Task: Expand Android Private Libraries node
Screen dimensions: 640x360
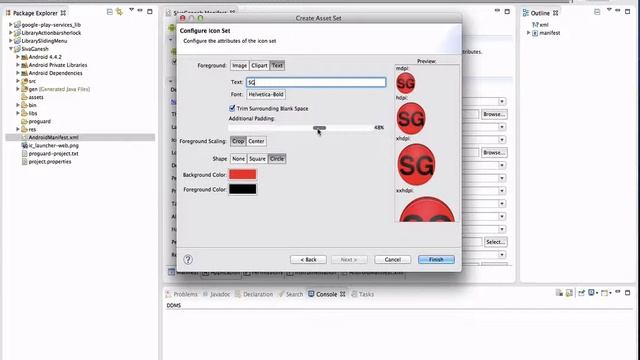Action: pyautogui.click(x=18, y=65)
